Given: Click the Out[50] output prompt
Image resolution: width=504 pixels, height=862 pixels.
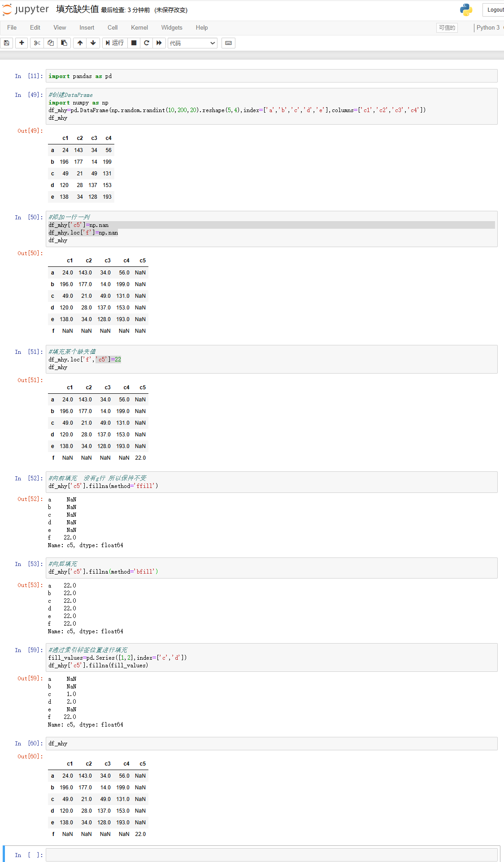Looking at the screenshot, I should 30,253.
